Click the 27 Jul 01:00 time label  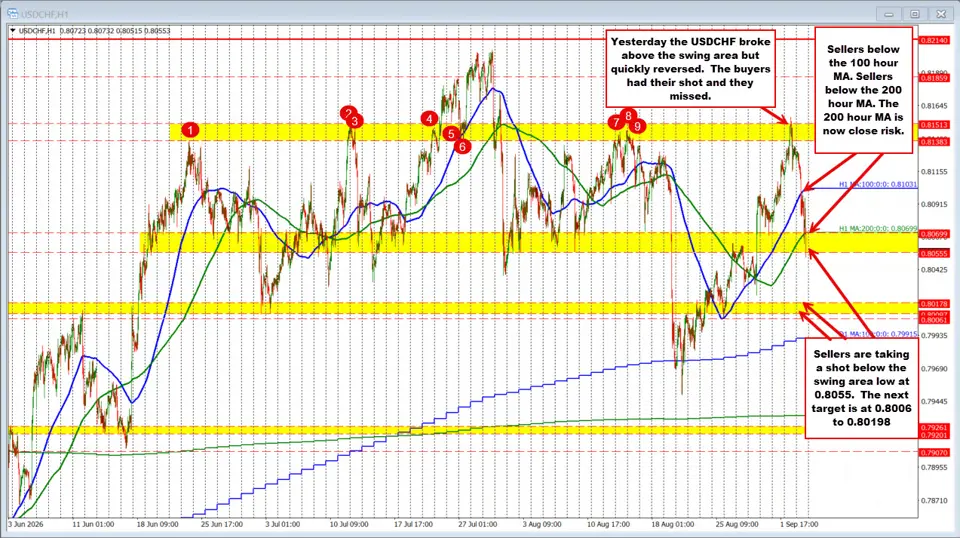click(478, 525)
